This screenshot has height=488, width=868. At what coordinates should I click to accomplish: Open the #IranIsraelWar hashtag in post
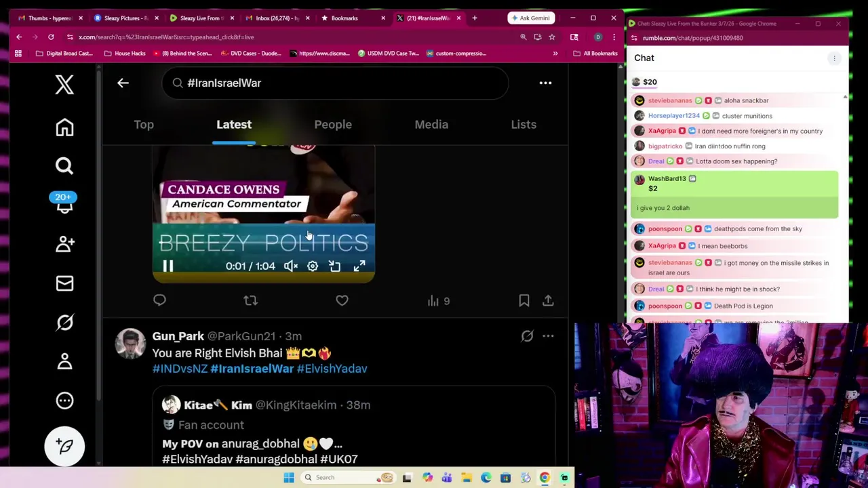[252, 369]
